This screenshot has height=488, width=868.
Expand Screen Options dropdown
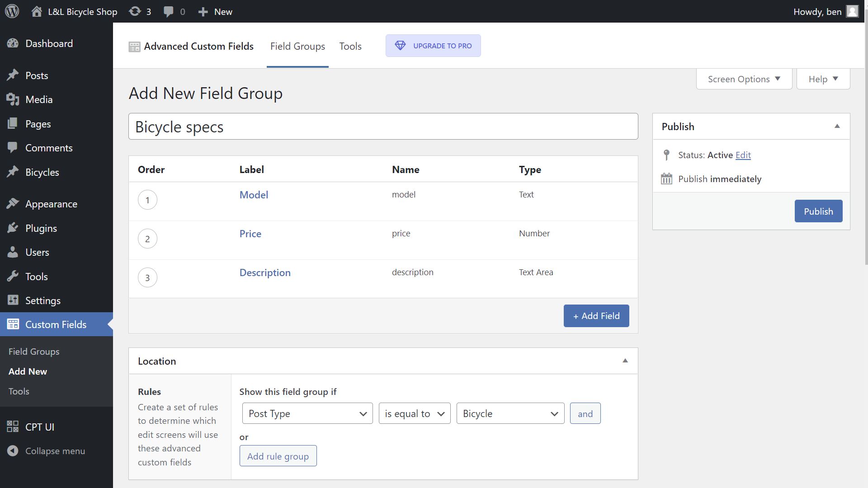click(x=744, y=79)
